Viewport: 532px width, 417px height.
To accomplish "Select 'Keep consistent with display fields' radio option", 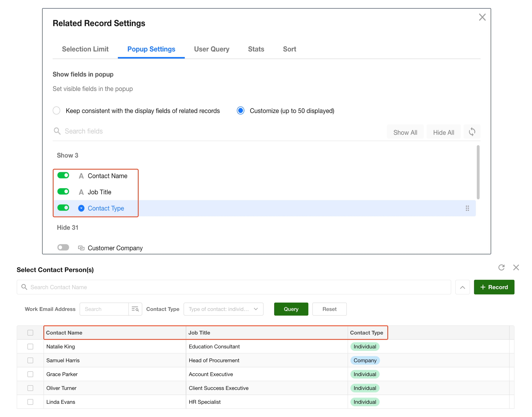I will coord(57,111).
